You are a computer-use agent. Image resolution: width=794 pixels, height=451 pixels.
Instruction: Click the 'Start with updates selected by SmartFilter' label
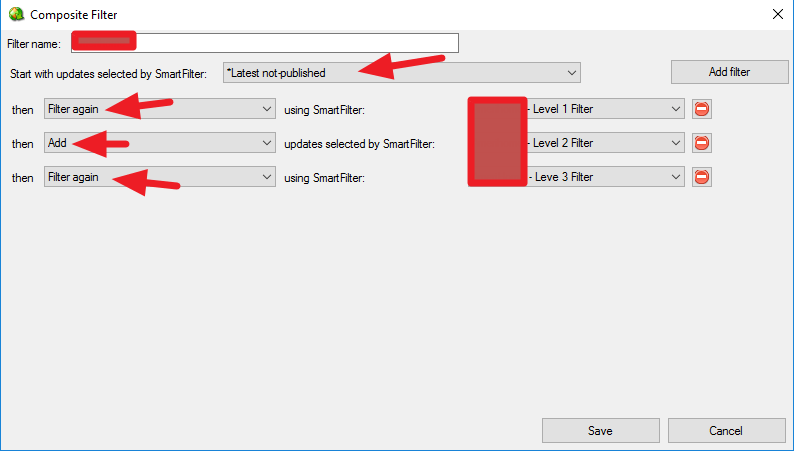(108, 73)
